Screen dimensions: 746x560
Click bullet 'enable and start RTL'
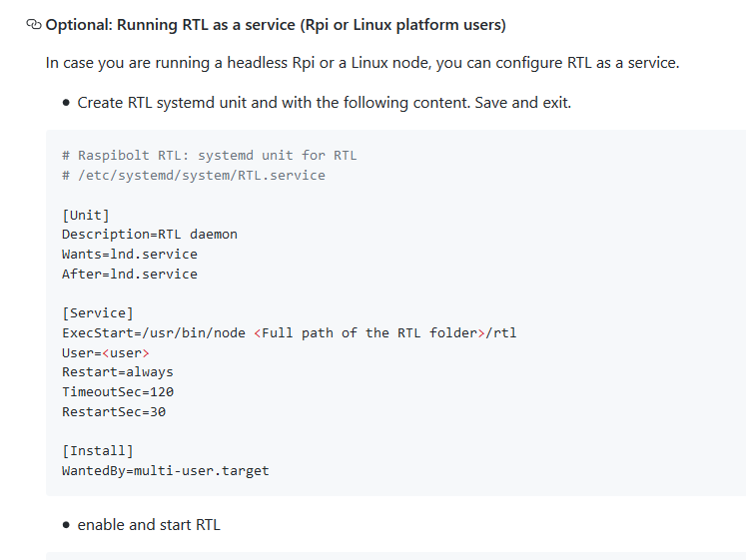click(149, 525)
